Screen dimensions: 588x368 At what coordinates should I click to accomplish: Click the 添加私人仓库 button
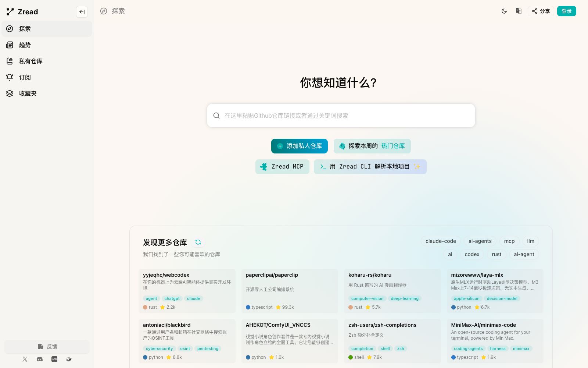pos(300,146)
